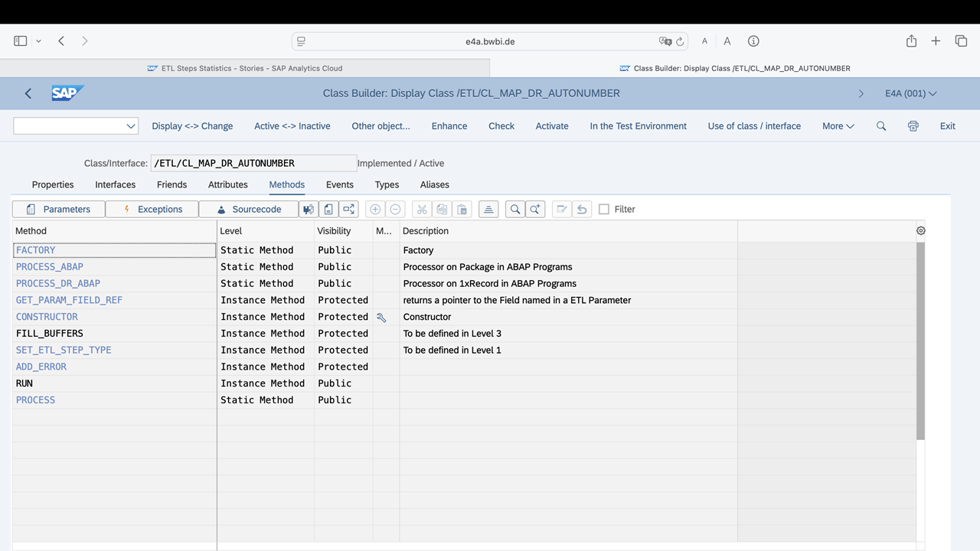Cut selected method using scissors icon
The height and width of the screenshot is (551, 980).
(x=421, y=208)
